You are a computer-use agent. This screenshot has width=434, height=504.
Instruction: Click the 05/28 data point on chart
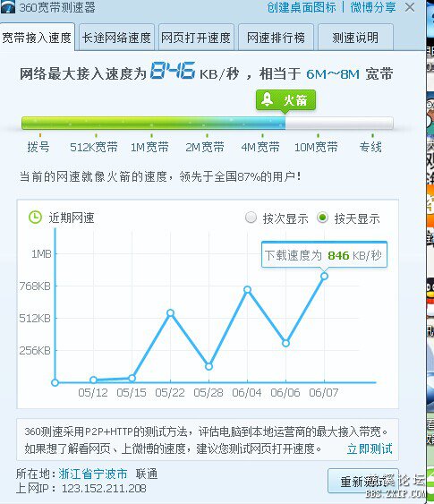coord(208,366)
